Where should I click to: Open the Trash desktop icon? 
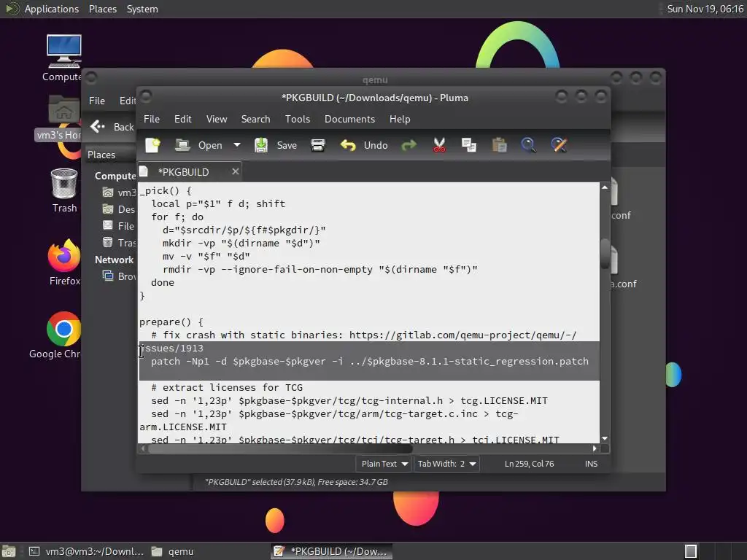[x=64, y=190]
